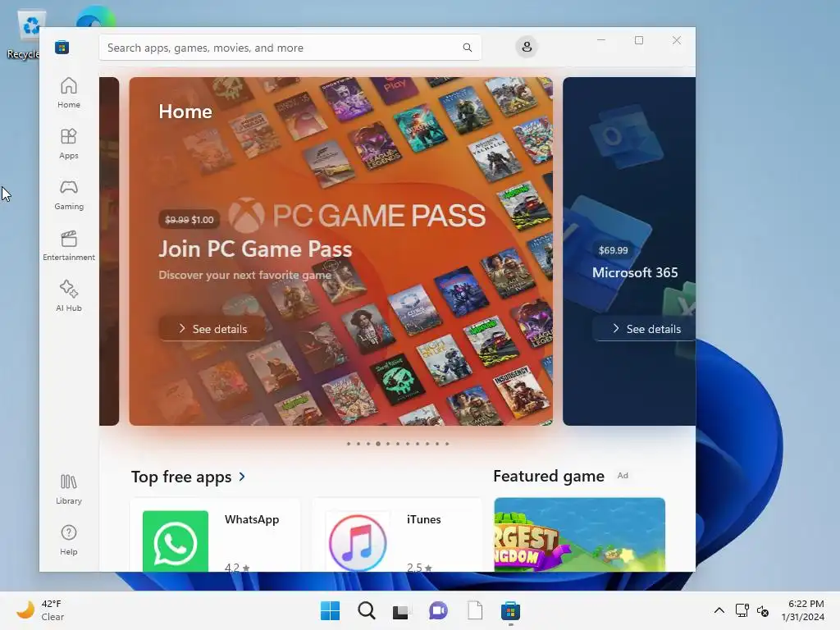This screenshot has height=630, width=840.
Task: Click See details for Microsoft 365
Action: click(x=645, y=329)
